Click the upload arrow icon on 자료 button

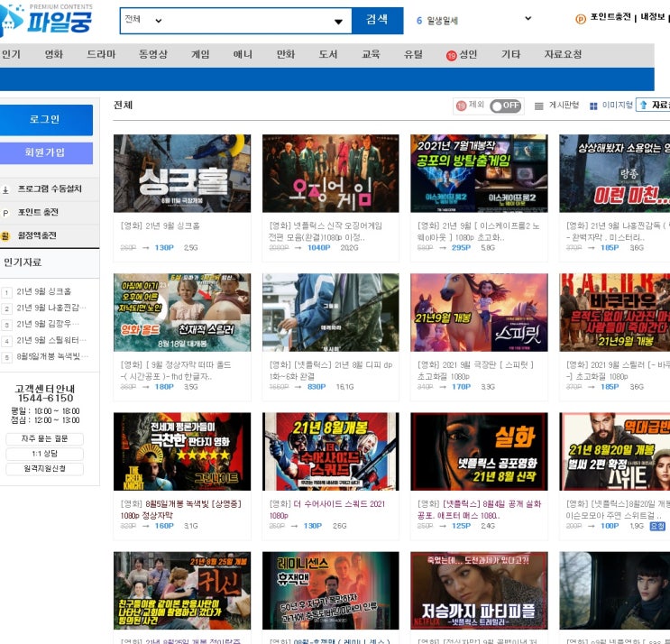coord(644,106)
